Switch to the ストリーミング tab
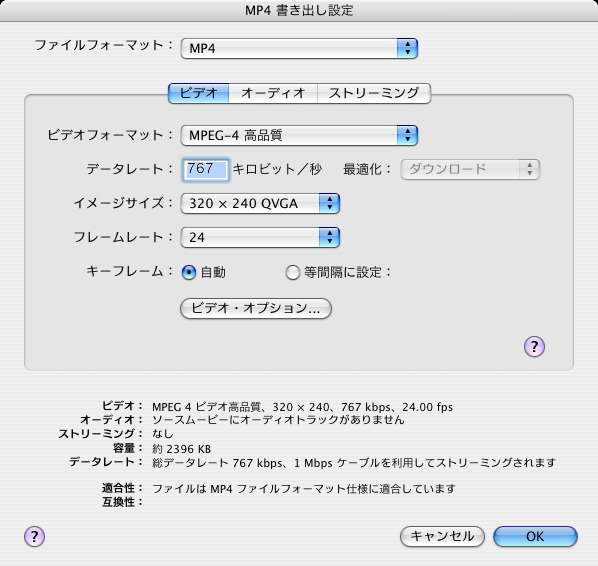 pos(374,93)
